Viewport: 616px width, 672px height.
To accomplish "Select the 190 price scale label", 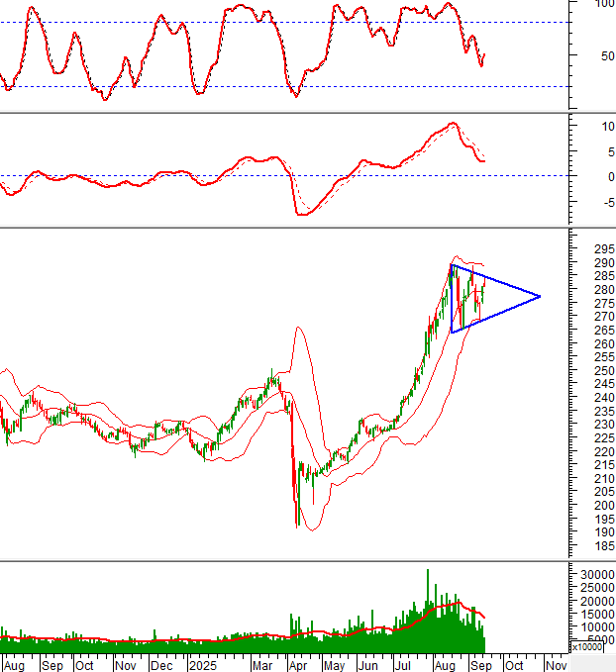I will [604, 532].
